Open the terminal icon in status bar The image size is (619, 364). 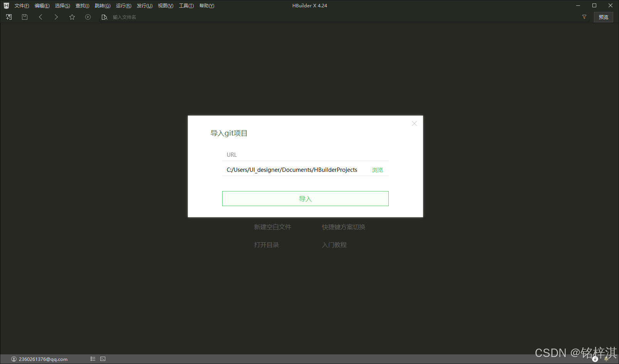(x=103, y=359)
